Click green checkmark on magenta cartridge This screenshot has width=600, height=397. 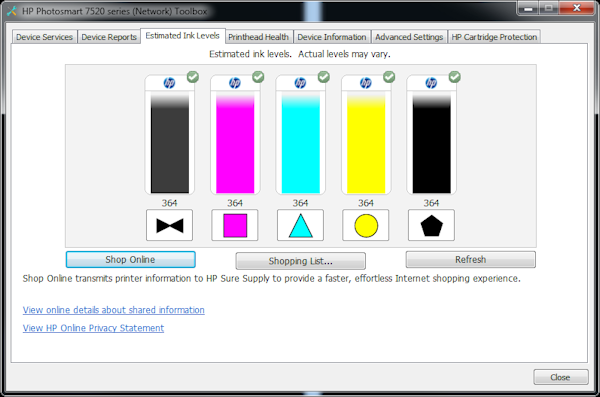pyautogui.click(x=258, y=77)
